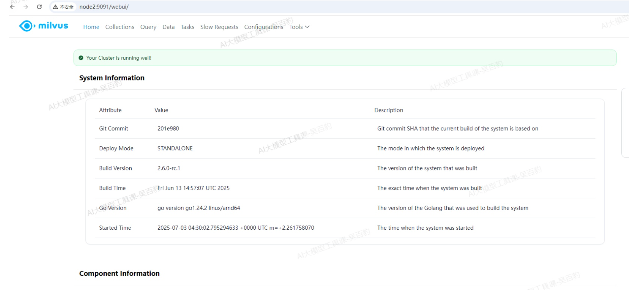Click the Golang version description text
This screenshot has height=290, width=644.
pyautogui.click(x=453, y=208)
